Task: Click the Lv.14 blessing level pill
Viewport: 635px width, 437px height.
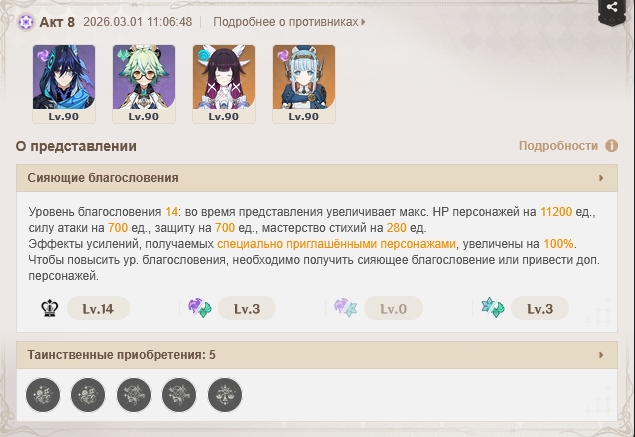Action: pos(98,309)
